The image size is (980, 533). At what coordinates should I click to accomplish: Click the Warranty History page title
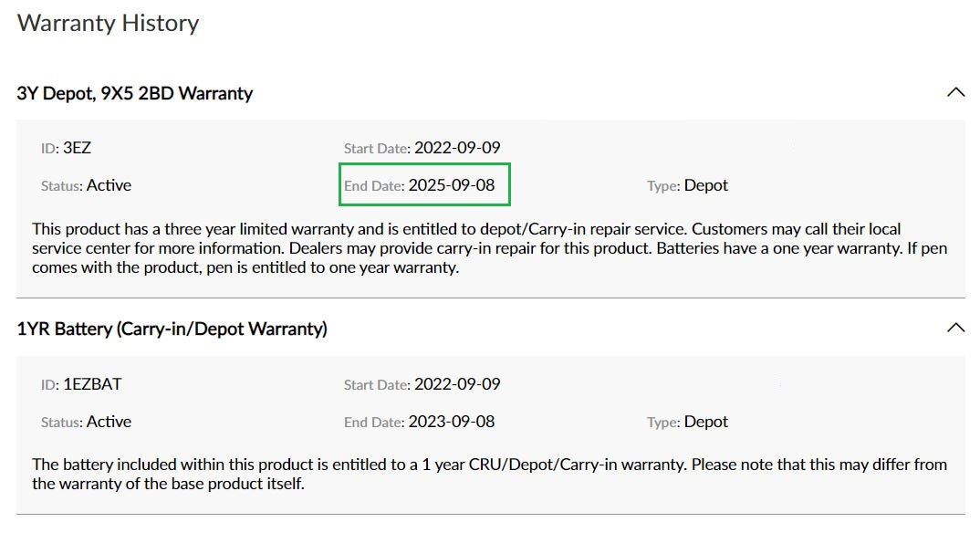(x=108, y=24)
